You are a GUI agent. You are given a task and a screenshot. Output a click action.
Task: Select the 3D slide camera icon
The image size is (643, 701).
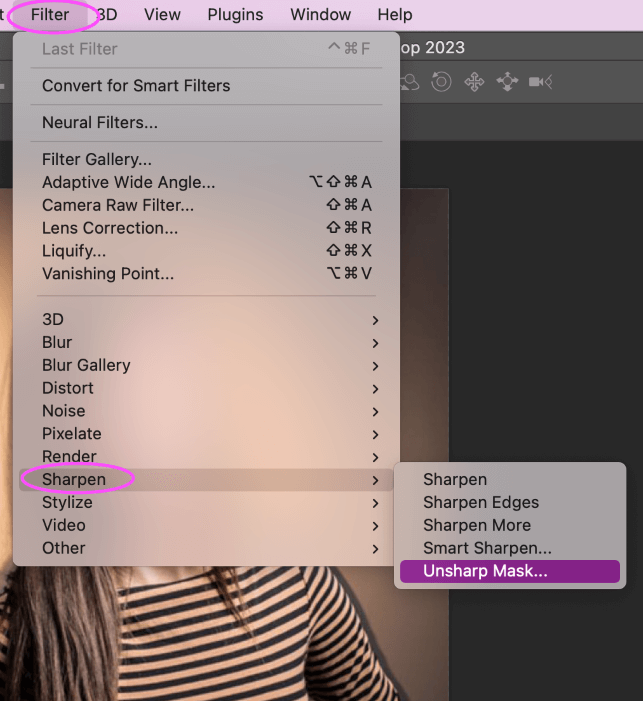click(507, 82)
